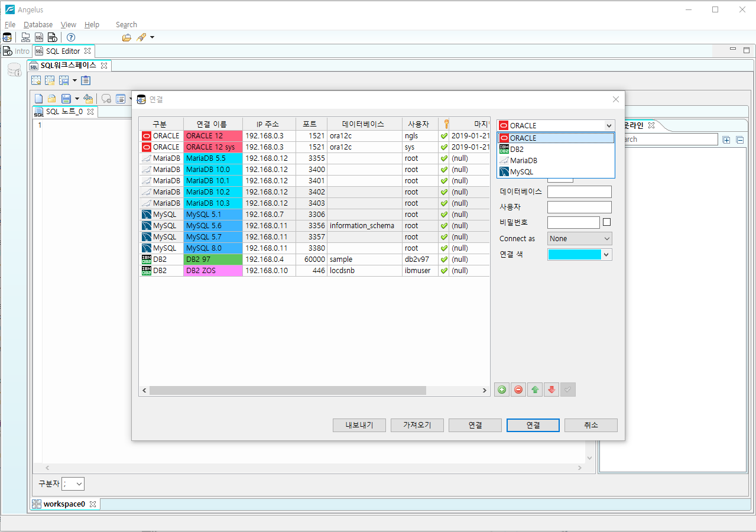Screen dimensions: 756x532
Task: Click the open note folder icon
Action: [x=52, y=99]
